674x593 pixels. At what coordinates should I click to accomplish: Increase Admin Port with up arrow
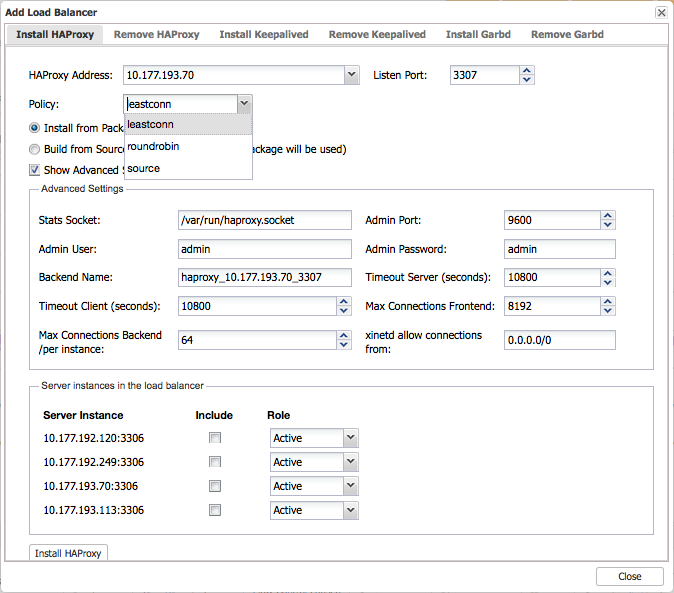[608, 215]
